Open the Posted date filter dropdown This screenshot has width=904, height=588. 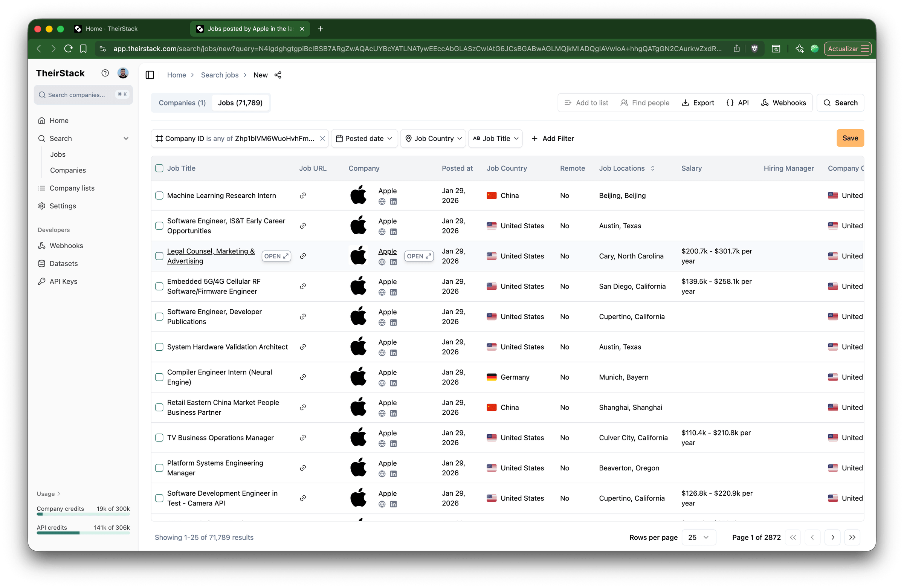pyautogui.click(x=364, y=139)
